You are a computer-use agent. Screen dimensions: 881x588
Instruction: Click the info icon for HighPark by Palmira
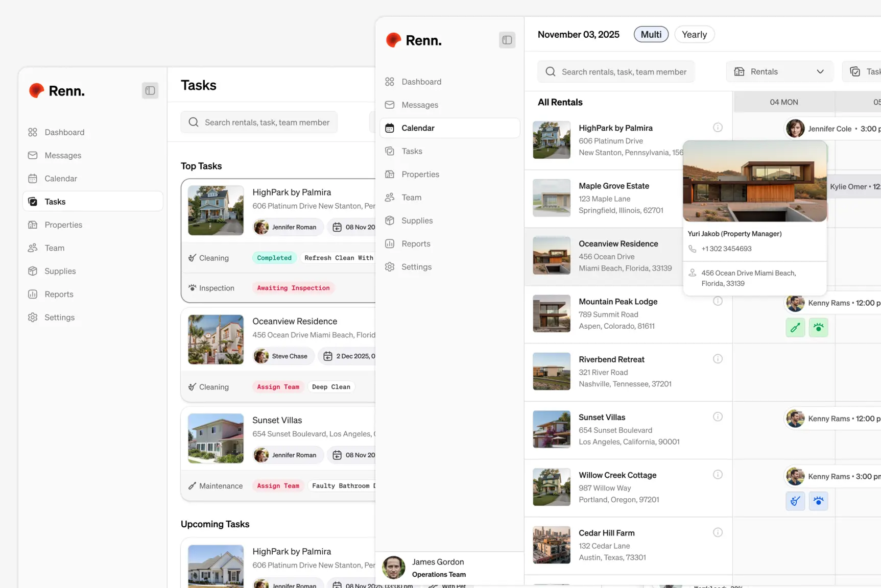(718, 128)
